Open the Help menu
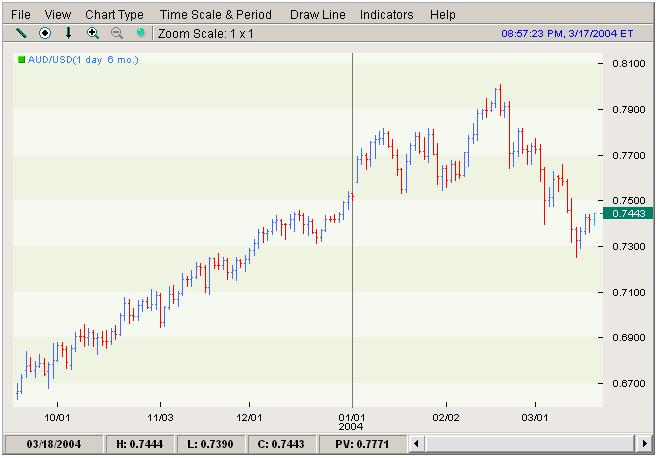The image size is (658, 458). 442,15
